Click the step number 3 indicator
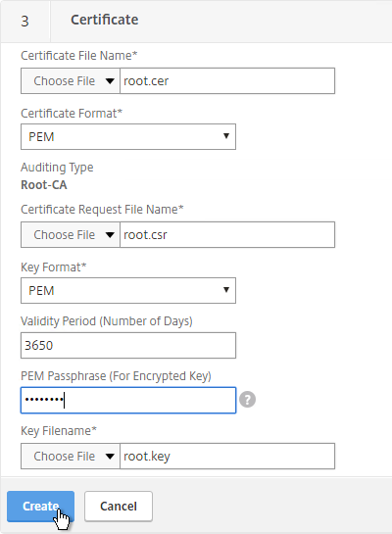The height and width of the screenshot is (534, 392). point(24,22)
